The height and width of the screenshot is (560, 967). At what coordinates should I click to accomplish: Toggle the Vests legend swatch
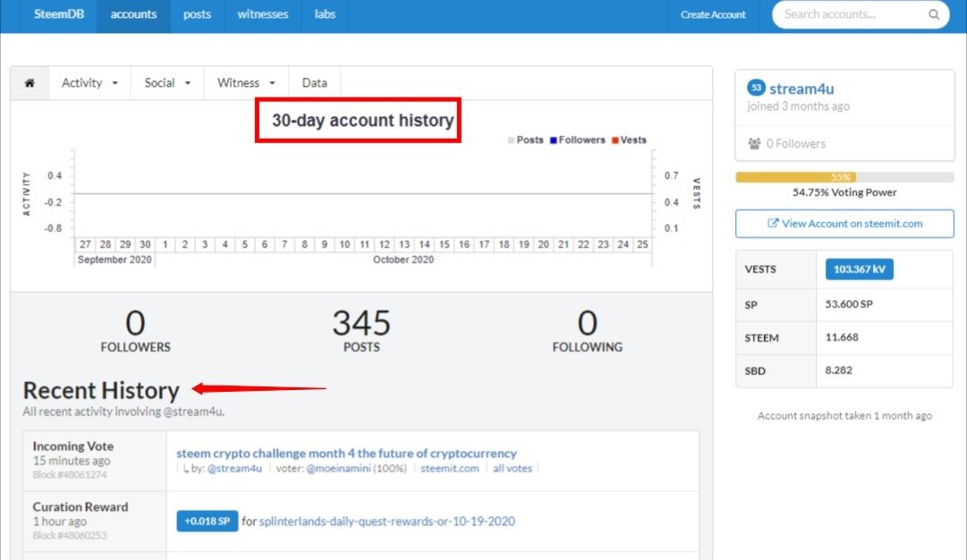[615, 140]
